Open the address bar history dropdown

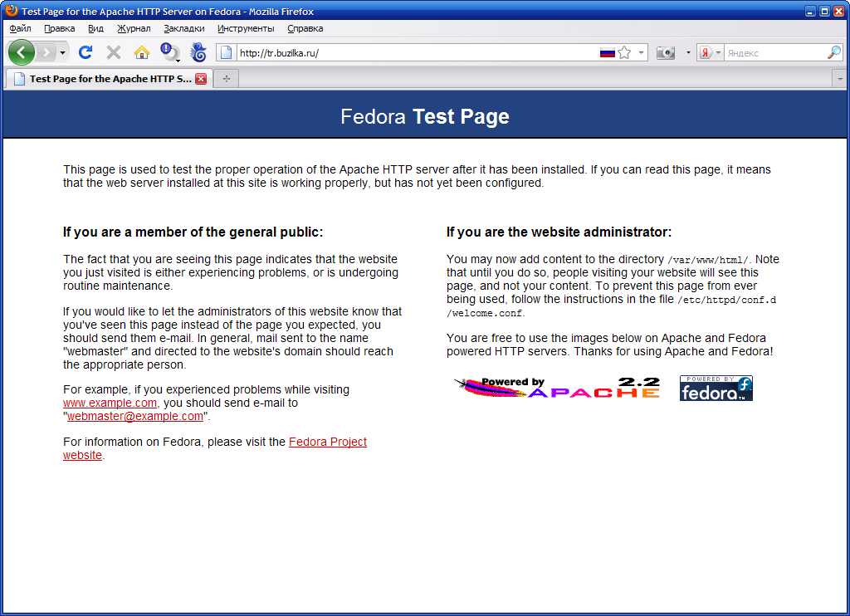pyautogui.click(x=641, y=52)
